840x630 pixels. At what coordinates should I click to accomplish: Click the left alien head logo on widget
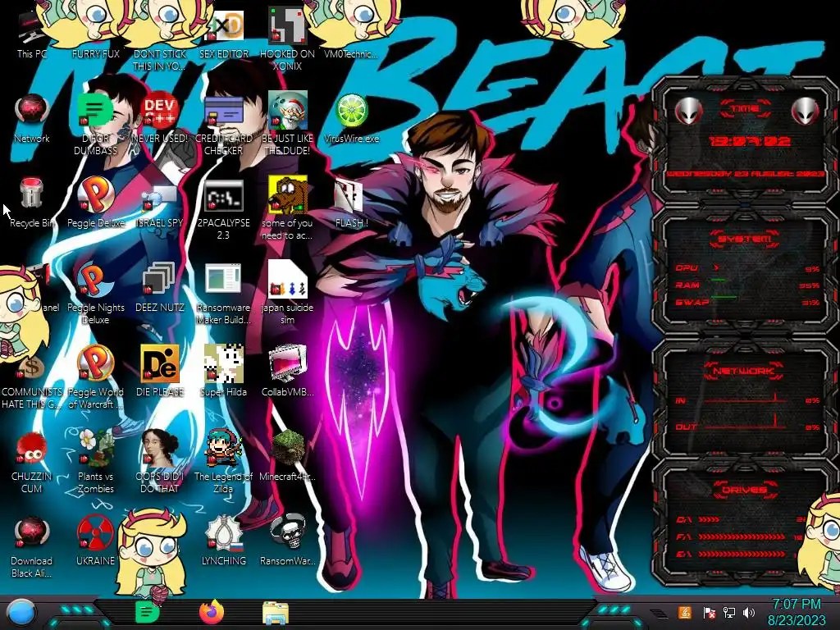[x=689, y=111]
